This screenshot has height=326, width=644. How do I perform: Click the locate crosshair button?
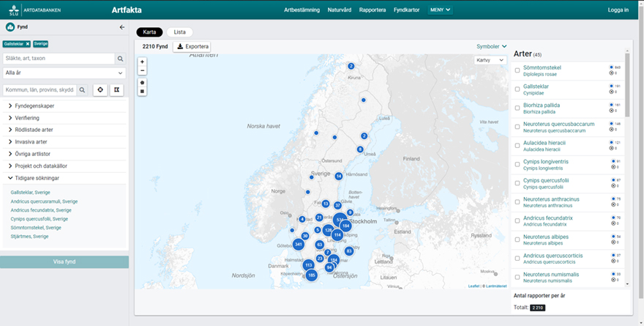tap(100, 90)
